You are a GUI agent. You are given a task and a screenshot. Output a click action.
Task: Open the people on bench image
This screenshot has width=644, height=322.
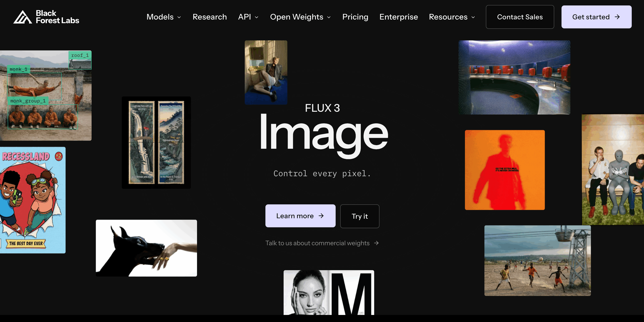click(613, 169)
